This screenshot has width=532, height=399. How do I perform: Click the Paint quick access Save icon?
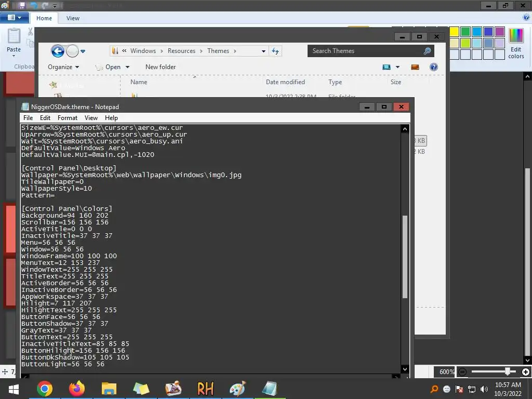click(22, 5)
